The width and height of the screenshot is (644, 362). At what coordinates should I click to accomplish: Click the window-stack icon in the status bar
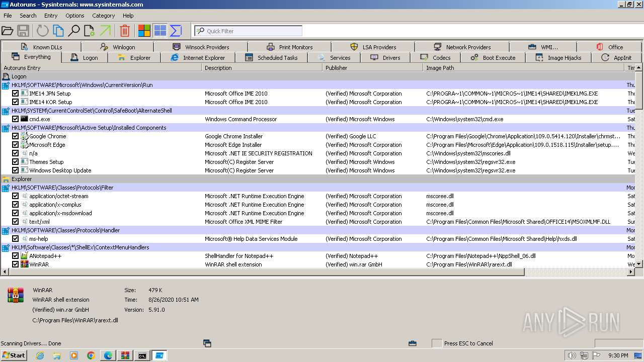(x=207, y=343)
